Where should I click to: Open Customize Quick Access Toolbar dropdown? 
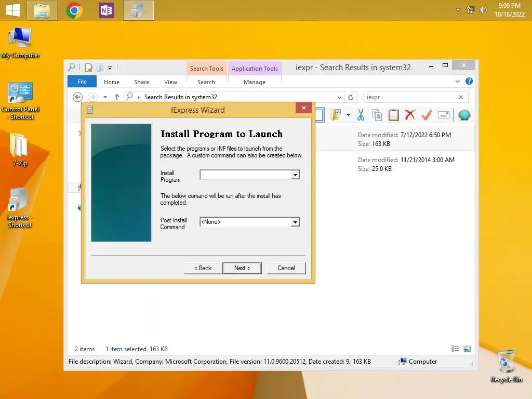tap(110, 68)
